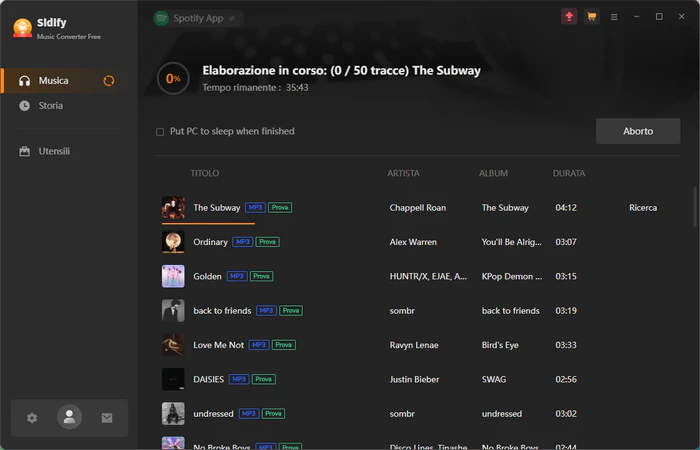Screen dimensions: 700x450
Task: Click the MP3 badge on Ordinary
Action: click(x=243, y=242)
